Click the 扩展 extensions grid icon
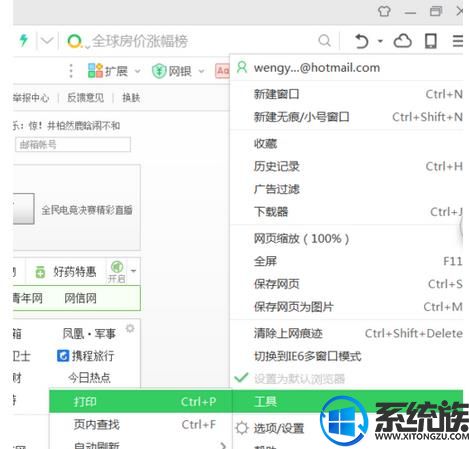 coord(95,71)
